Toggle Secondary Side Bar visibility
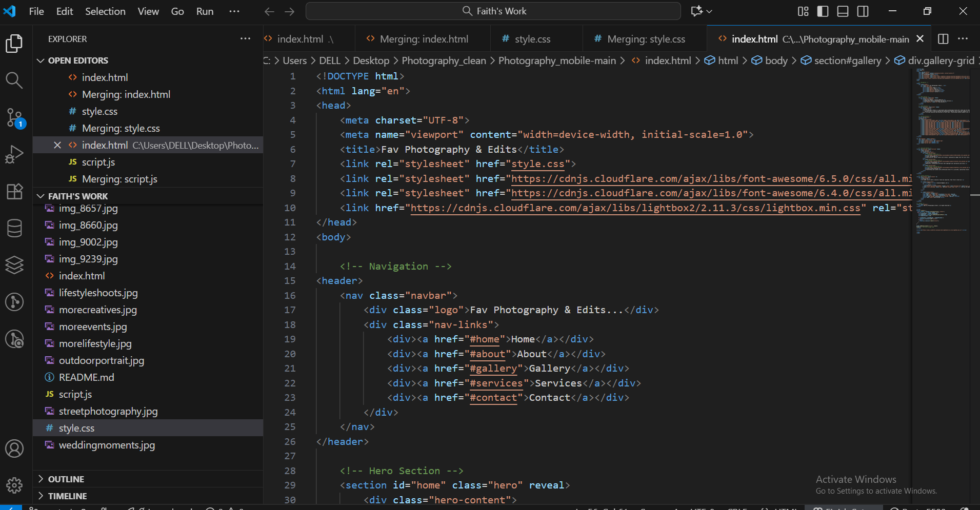 tap(863, 11)
